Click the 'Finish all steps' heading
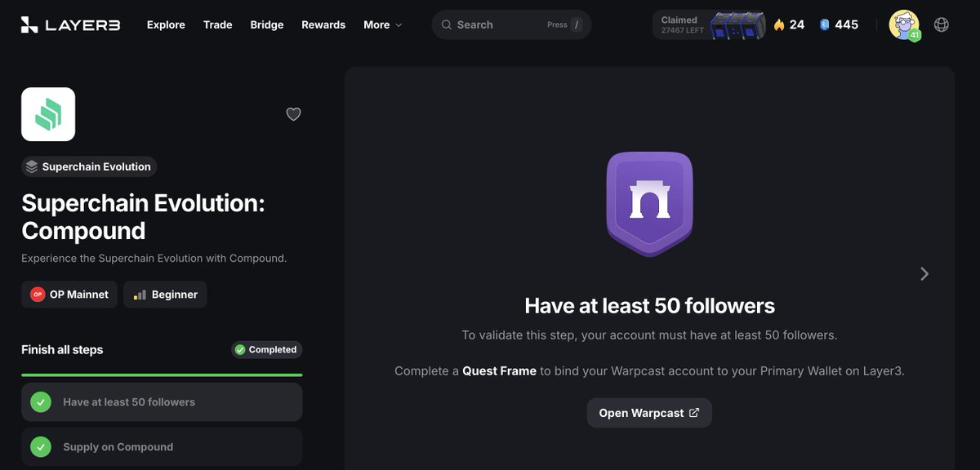This screenshot has height=470, width=980. (62, 349)
